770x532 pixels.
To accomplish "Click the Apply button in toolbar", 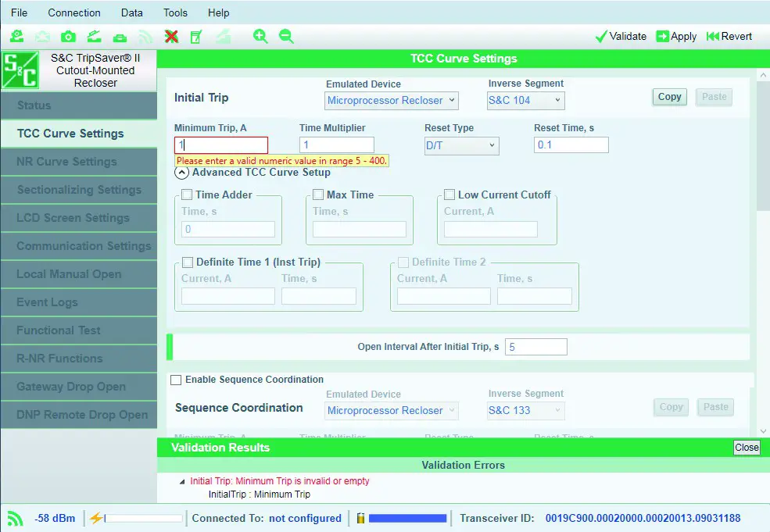I will (676, 36).
